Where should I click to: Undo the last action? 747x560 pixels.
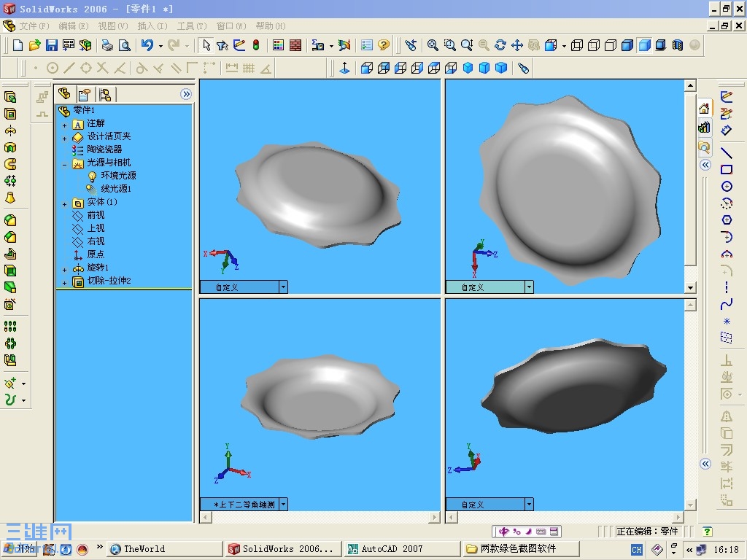click(x=147, y=45)
